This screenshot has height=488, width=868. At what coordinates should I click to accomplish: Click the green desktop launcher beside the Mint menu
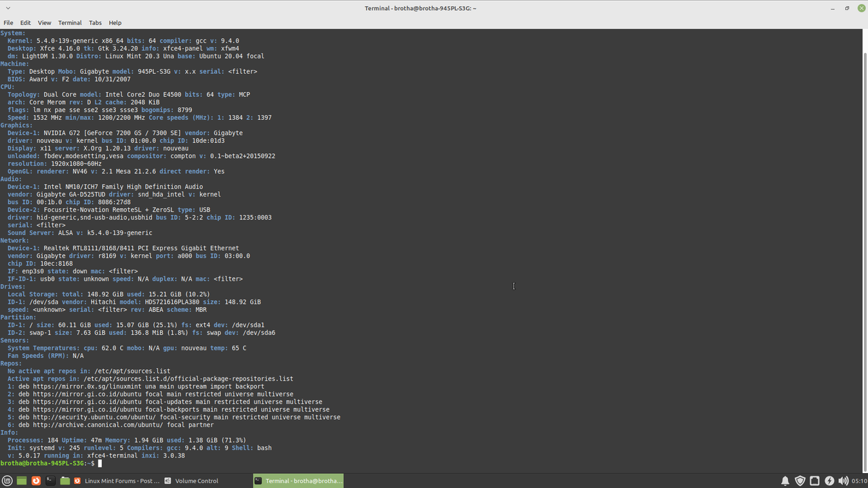(x=22, y=481)
